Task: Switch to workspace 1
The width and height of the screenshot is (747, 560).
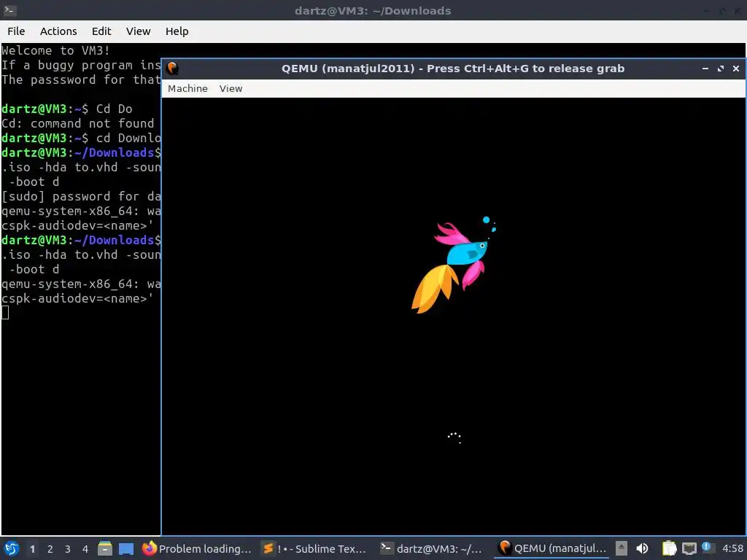Action: pos(32,549)
